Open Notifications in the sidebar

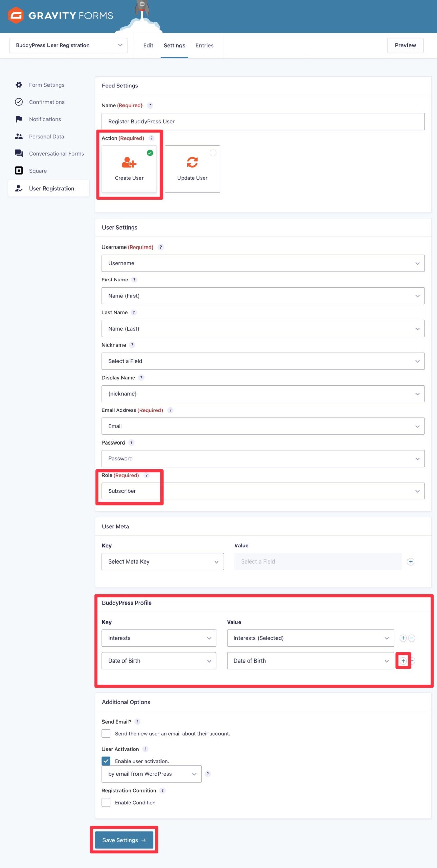(45, 119)
